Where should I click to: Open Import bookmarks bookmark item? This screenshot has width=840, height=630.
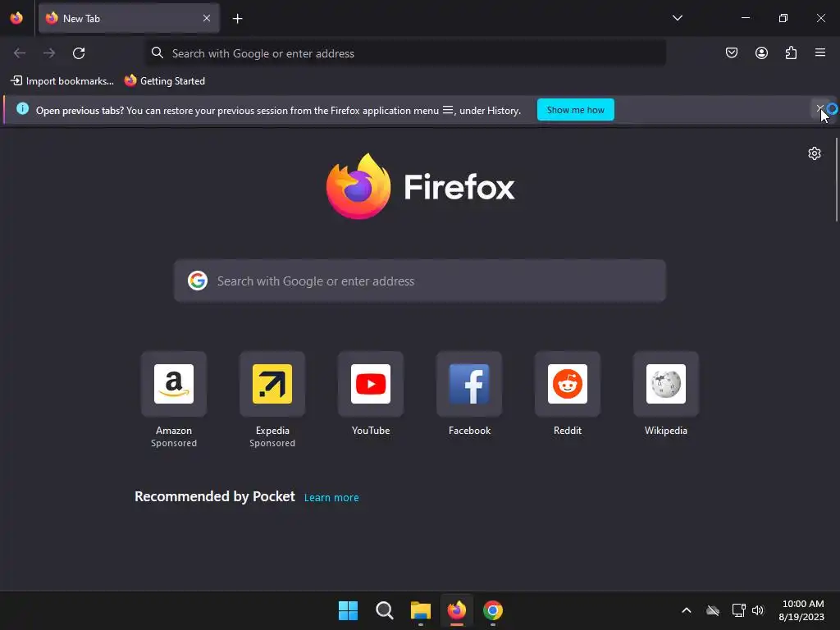62,81
